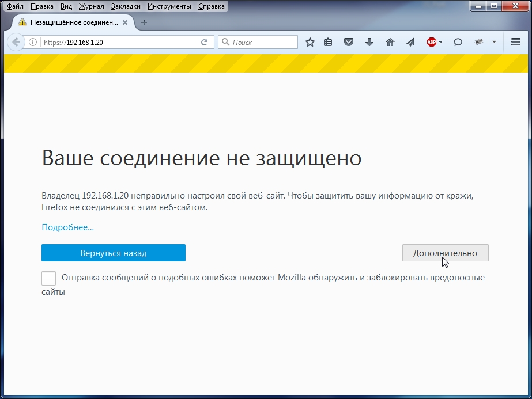Open the downloads arrow panel
This screenshot has width=532, height=399.
(369, 43)
